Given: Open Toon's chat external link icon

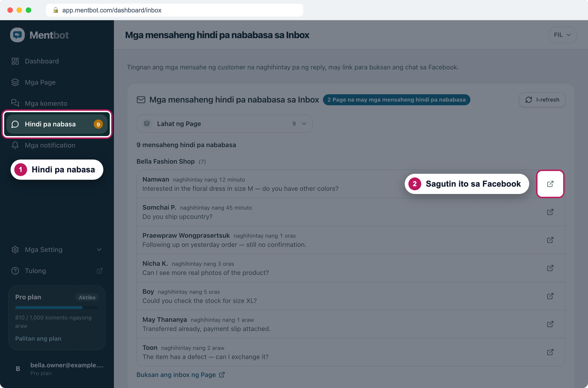Looking at the screenshot, I should [550, 352].
